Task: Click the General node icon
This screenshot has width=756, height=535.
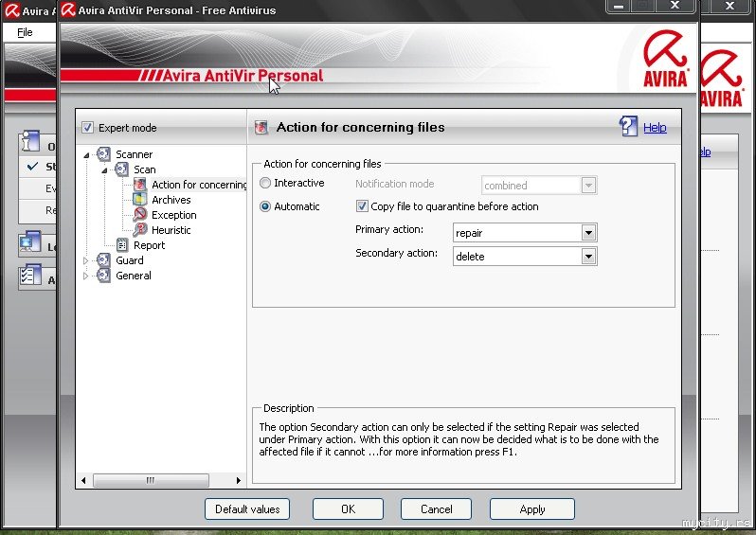Action: [x=103, y=276]
